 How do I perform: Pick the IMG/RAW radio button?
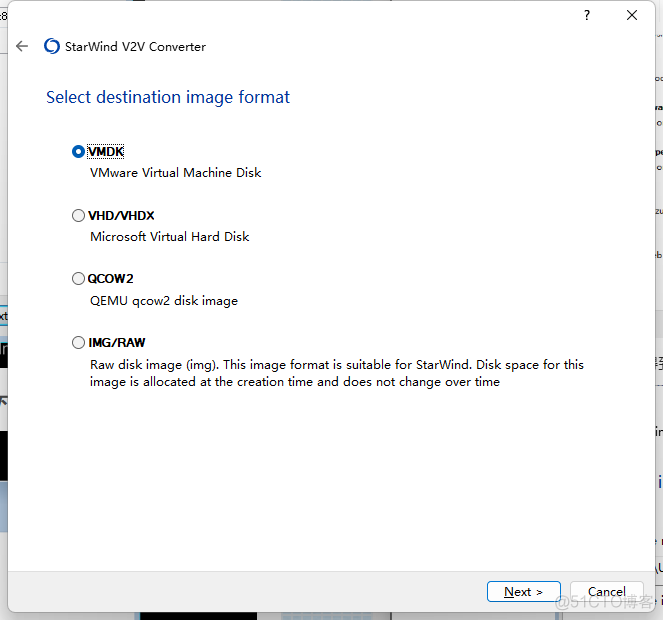click(78, 343)
